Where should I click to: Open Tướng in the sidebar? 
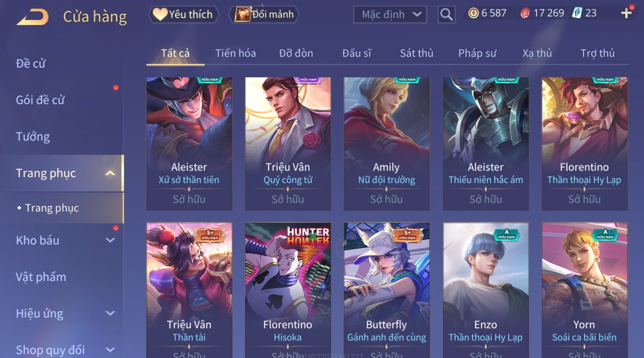tap(33, 137)
